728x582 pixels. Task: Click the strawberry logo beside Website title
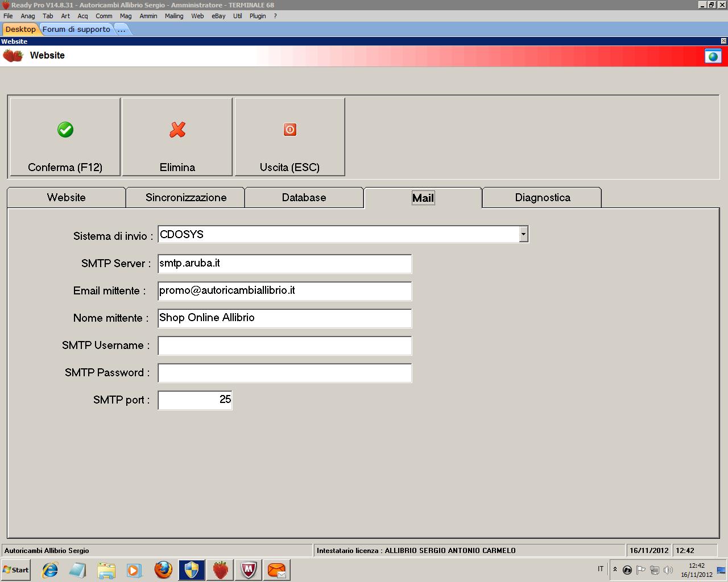pos(13,56)
